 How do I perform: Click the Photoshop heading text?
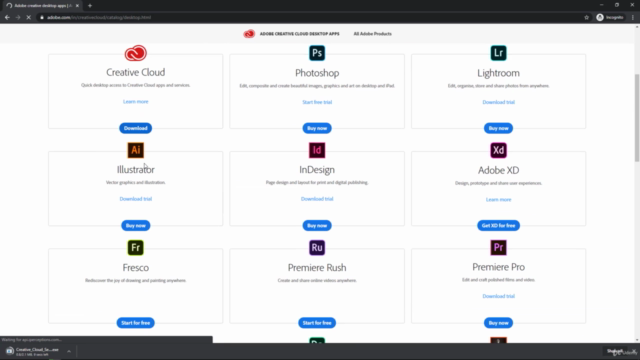click(317, 73)
